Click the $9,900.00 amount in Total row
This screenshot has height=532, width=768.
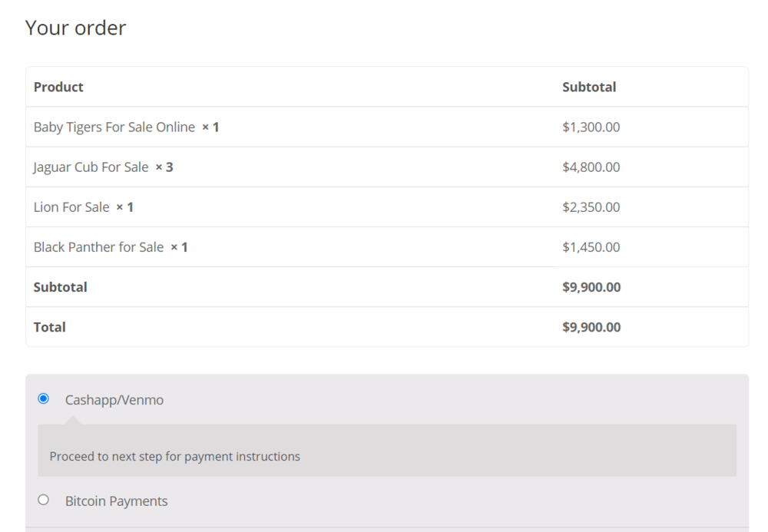pos(591,327)
